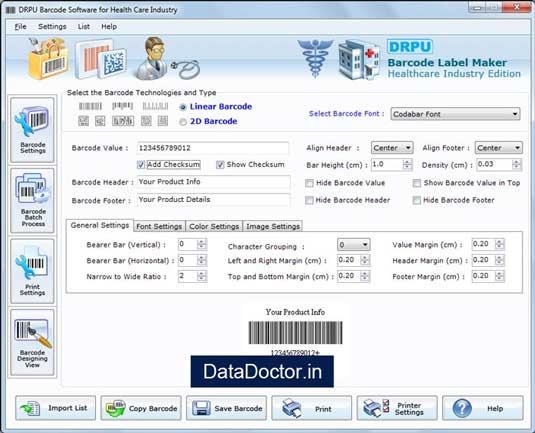Click second linear barcode sample icon
The height and width of the screenshot is (433, 535).
(x=122, y=106)
